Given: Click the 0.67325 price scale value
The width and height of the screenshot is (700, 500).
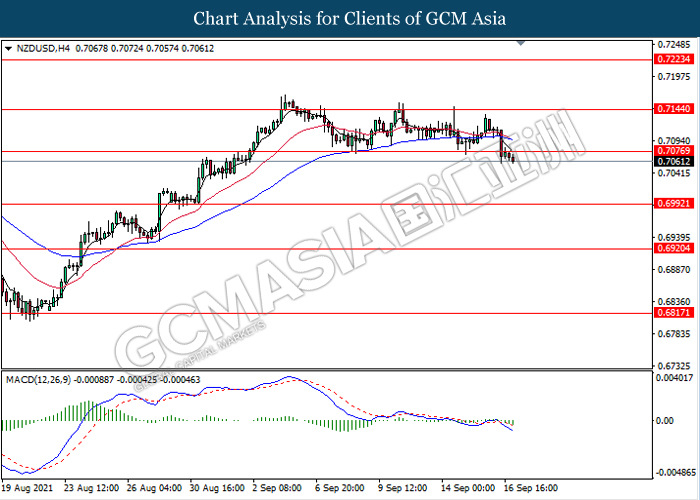Looking at the screenshot, I should pos(674,366).
